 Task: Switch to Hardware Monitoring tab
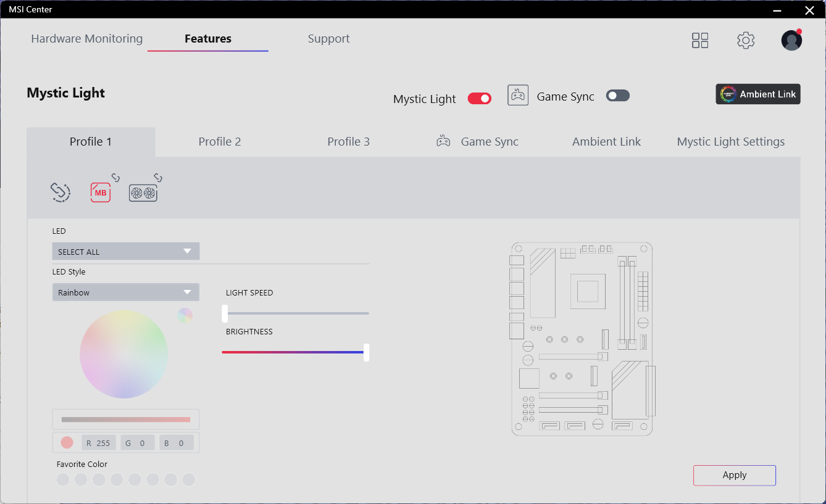pos(87,39)
